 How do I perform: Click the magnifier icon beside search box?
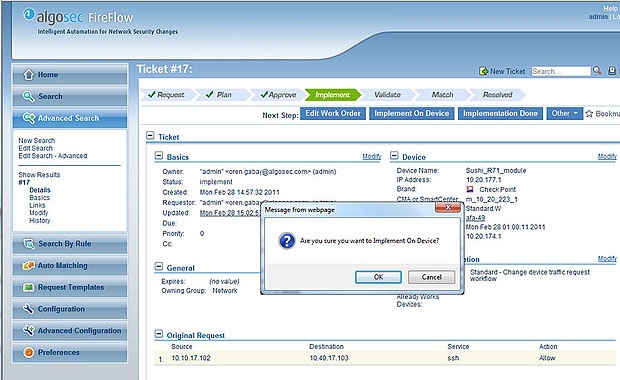click(x=597, y=70)
